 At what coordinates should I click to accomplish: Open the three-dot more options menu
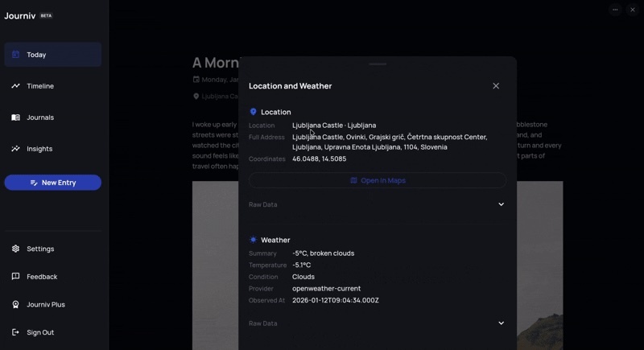pyautogui.click(x=615, y=10)
